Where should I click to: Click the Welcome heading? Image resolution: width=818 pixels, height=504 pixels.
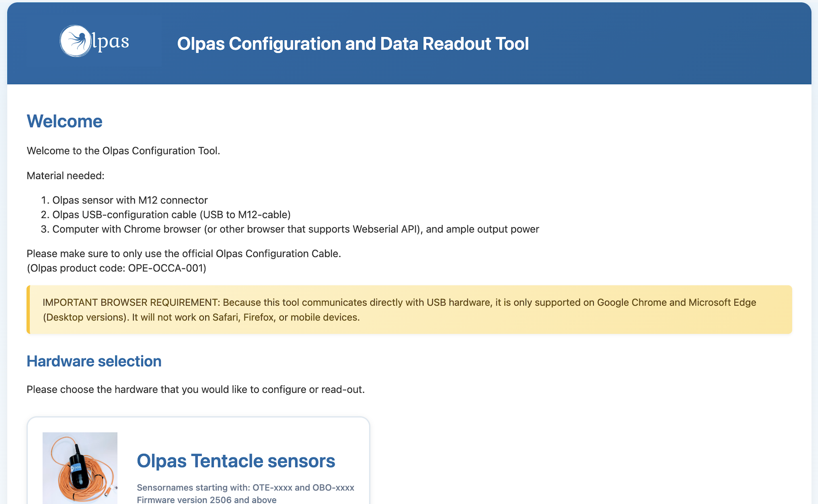pos(65,121)
